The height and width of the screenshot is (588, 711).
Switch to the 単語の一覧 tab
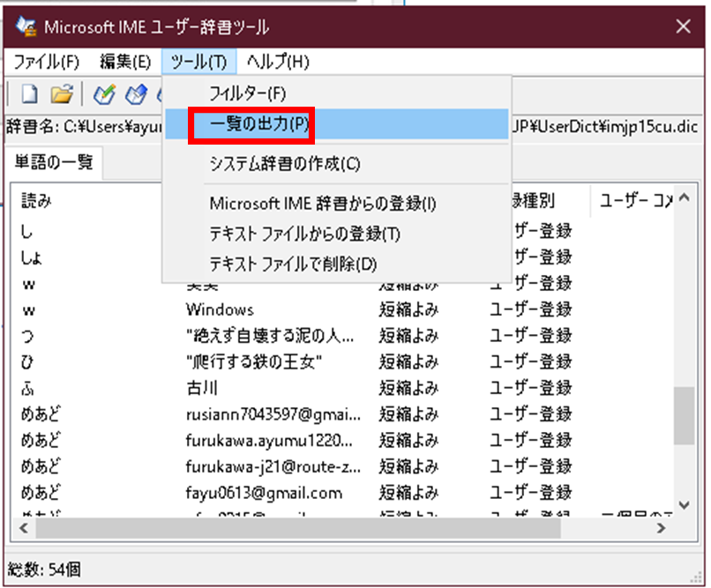(55, 163)
